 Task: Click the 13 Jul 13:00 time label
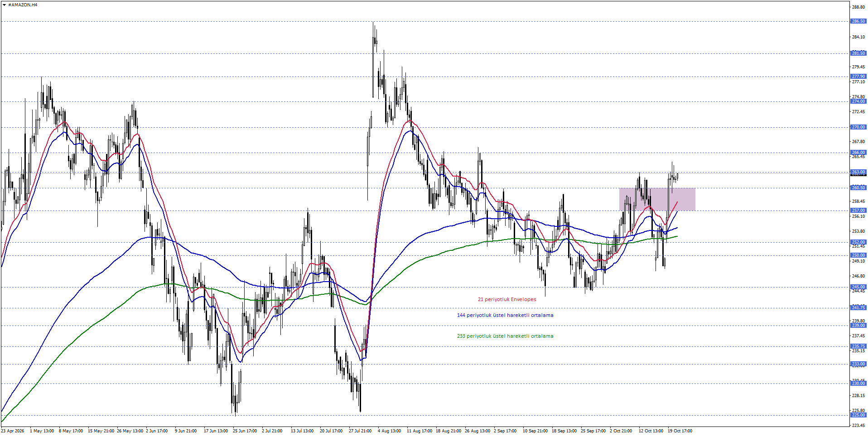point(302,431)
